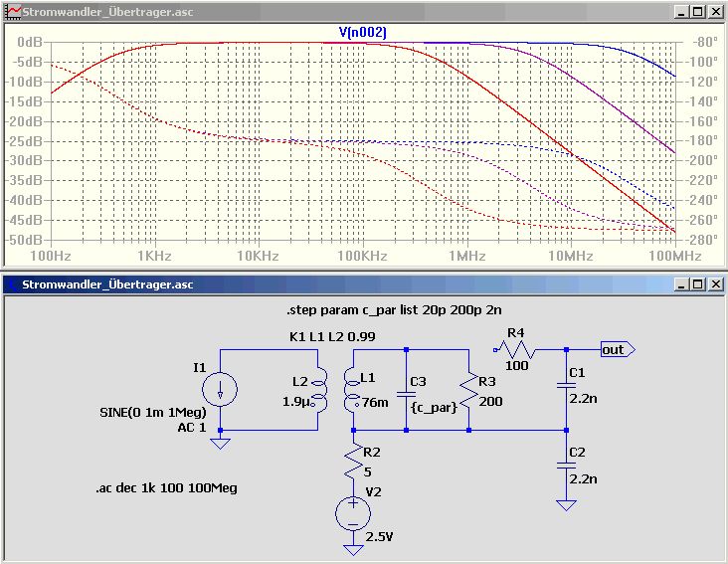Select resistor R2 symbol
Screen dimensions: 728x564
[353, 461]
